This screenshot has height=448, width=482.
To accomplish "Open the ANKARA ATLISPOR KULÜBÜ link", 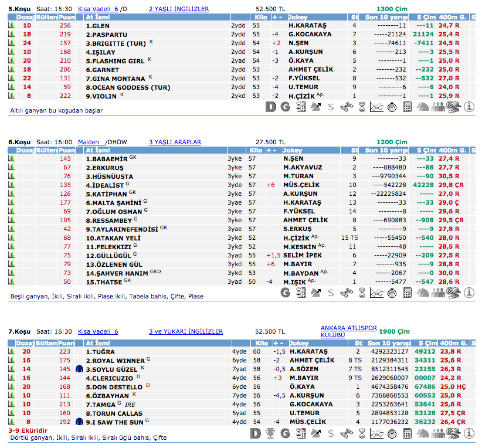I will click(347, 331).
